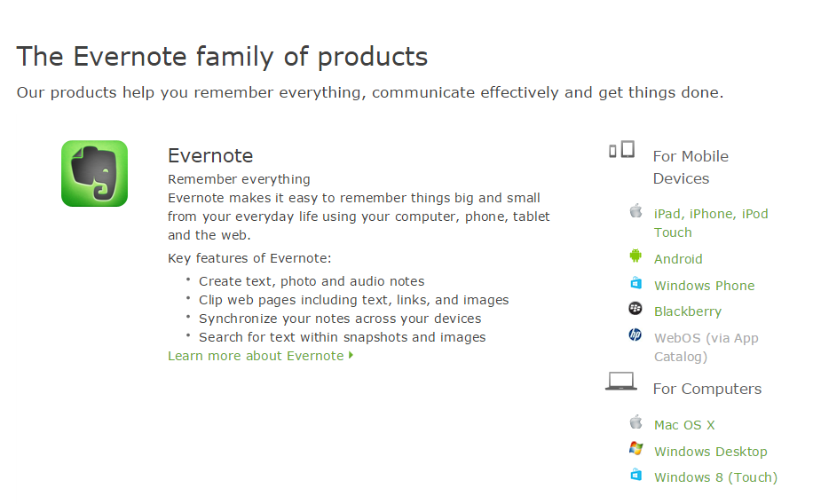Click the laptop icon for computers
This screenshot has height=504, width=813.
tap(621, 382)
